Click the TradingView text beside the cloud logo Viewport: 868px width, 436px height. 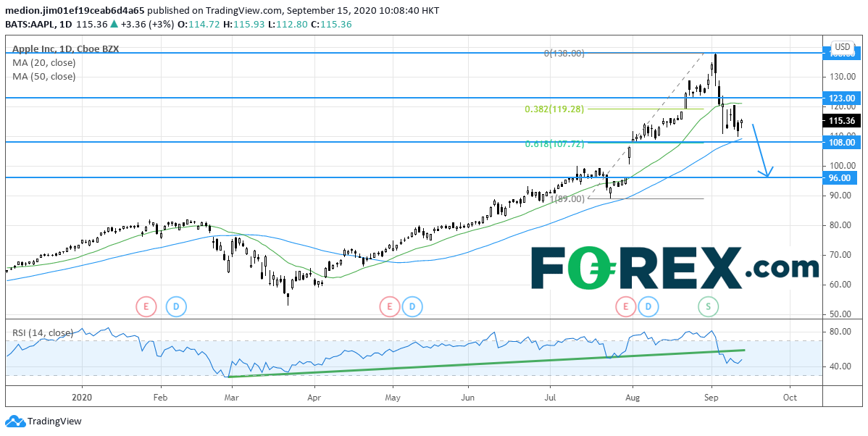click(x=54, y=422)
